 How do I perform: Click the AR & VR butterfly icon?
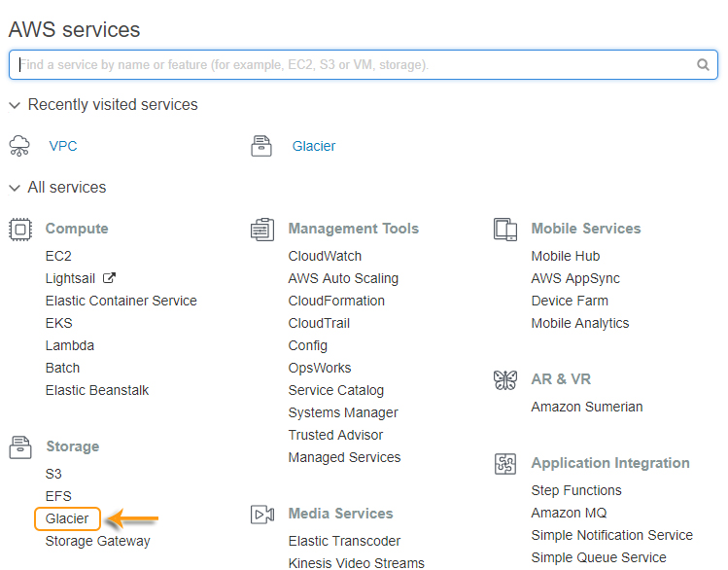505,380
